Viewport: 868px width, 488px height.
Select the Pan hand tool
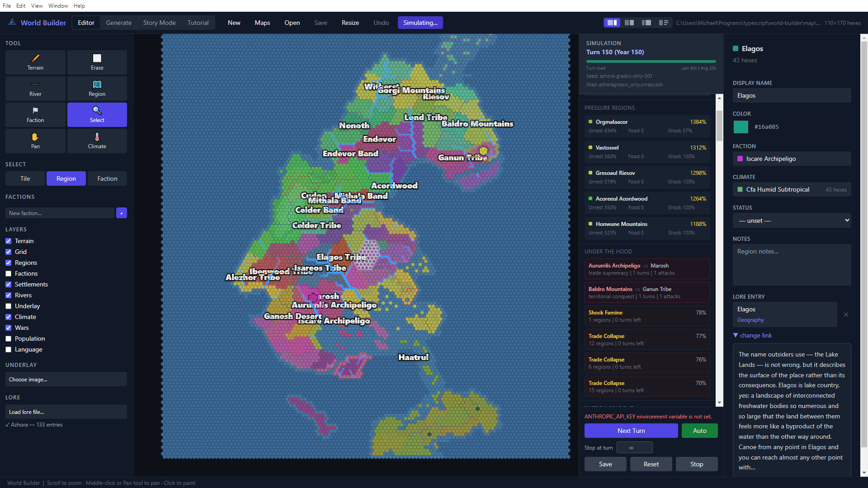35,141
